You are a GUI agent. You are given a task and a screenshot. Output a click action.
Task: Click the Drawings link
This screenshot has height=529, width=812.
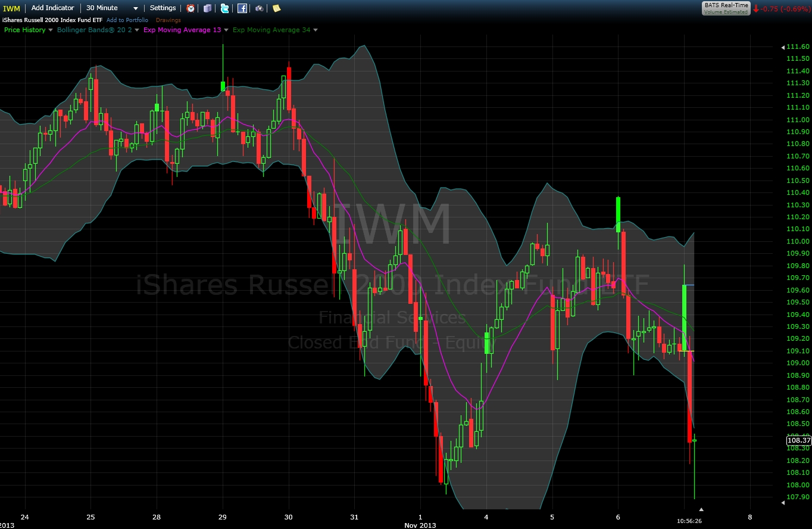click(168, 20)
